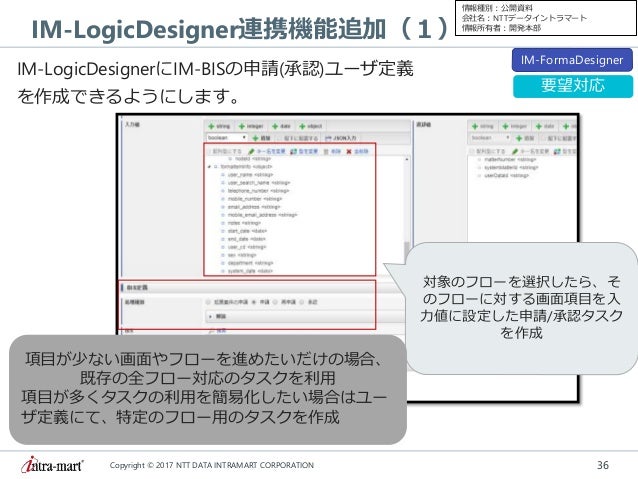Expand the 解説 collapsible section
Image resolution: width=638 pixels, height=479 pixels.
(x=305, y=316)
